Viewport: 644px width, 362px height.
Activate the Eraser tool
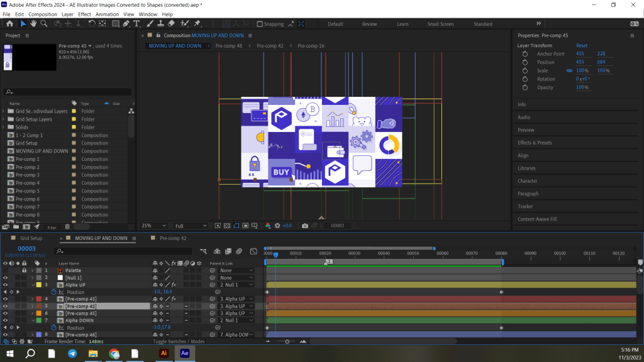[172, 24]
